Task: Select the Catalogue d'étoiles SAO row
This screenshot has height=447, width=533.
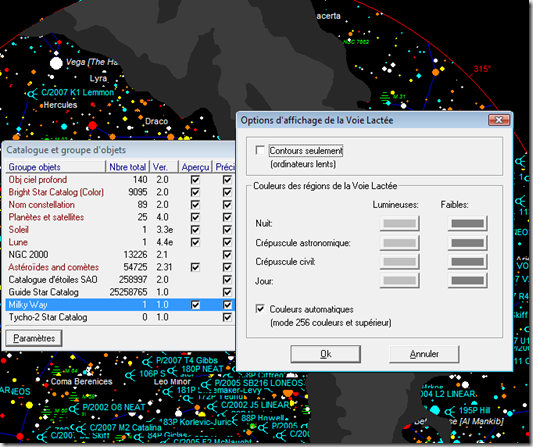Action: click(120, 280)
